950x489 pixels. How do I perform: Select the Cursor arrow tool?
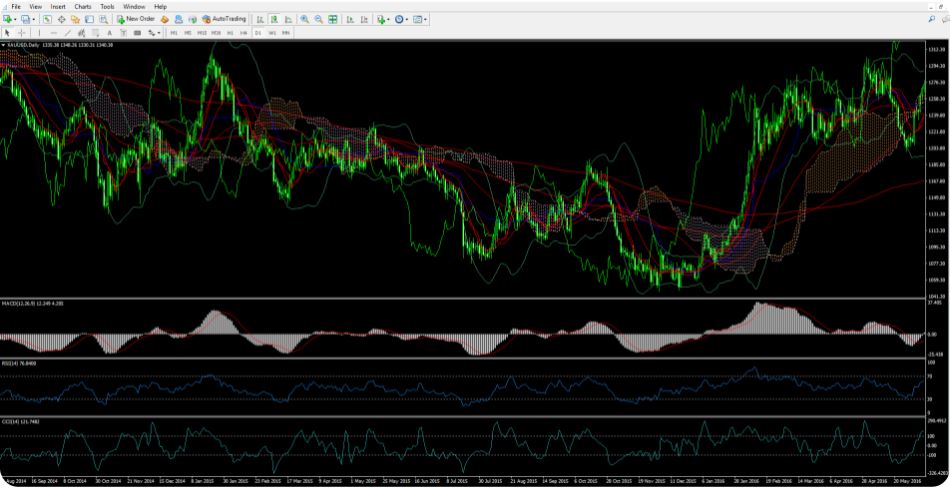7,33
